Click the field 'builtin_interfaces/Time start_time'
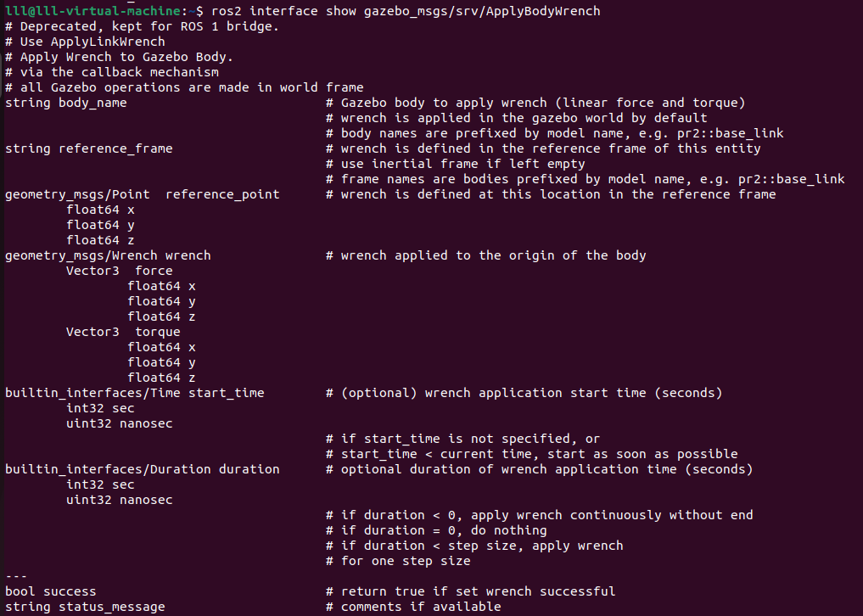This screenshot has width=863, height=616. (x=135, y=393)
